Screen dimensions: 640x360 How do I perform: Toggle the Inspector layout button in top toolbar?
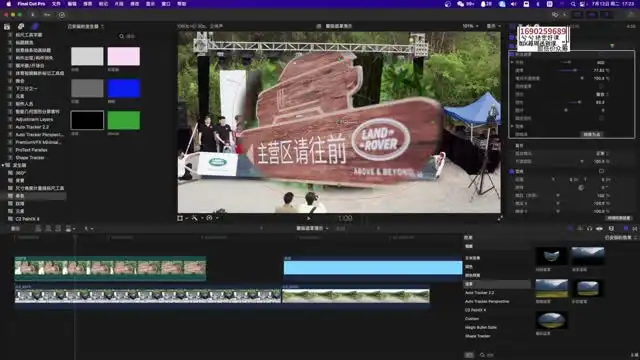607,15
